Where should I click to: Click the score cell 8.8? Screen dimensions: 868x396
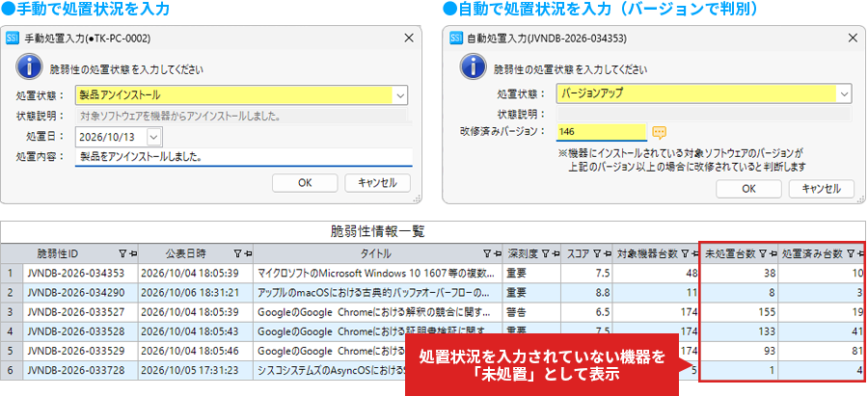coord(586,293)
